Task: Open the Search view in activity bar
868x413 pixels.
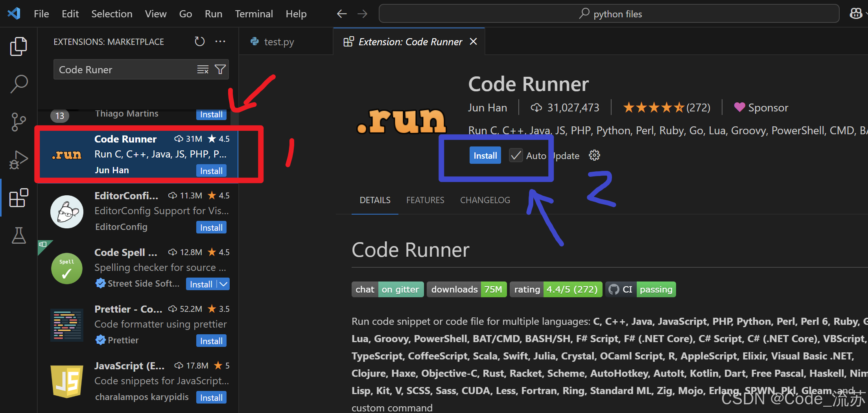Action: click(18, 84)
